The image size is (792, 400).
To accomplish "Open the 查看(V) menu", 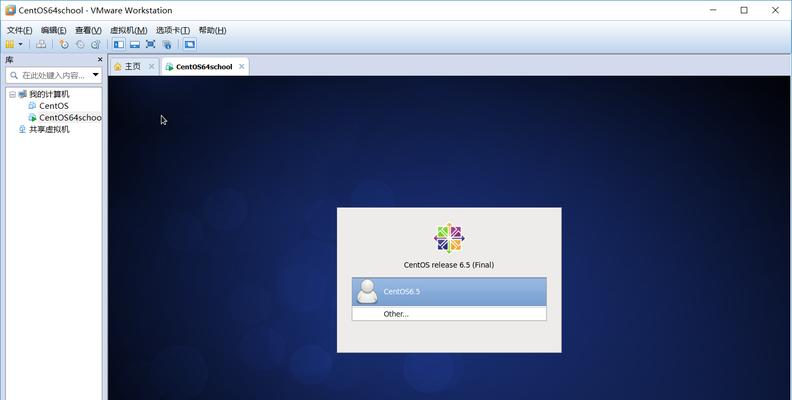I will click(x=88, y=30).
